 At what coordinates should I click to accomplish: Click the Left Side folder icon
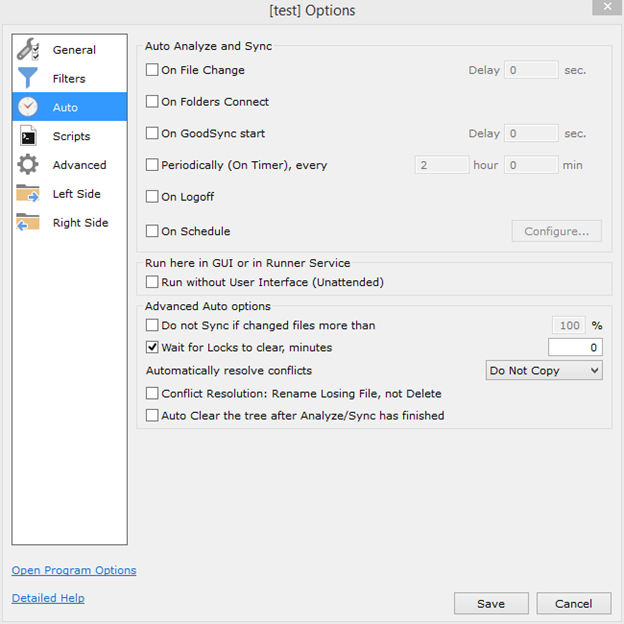[28, 194]
